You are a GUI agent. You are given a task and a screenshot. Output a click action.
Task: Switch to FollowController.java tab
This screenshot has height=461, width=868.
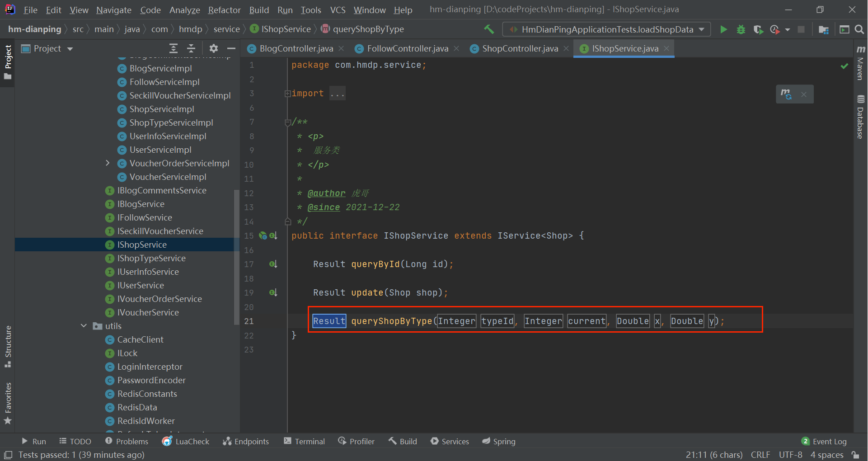point(408,48)
